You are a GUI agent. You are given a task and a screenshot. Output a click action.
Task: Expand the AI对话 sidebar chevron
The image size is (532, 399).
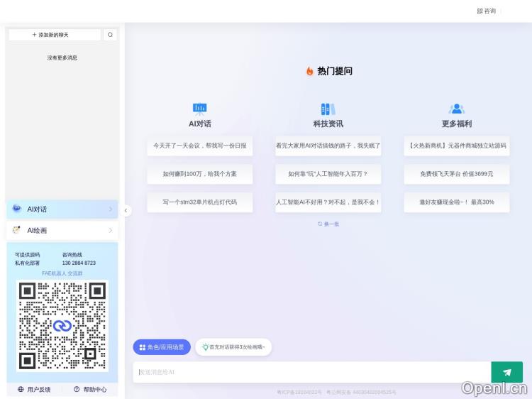pos(111,209)
